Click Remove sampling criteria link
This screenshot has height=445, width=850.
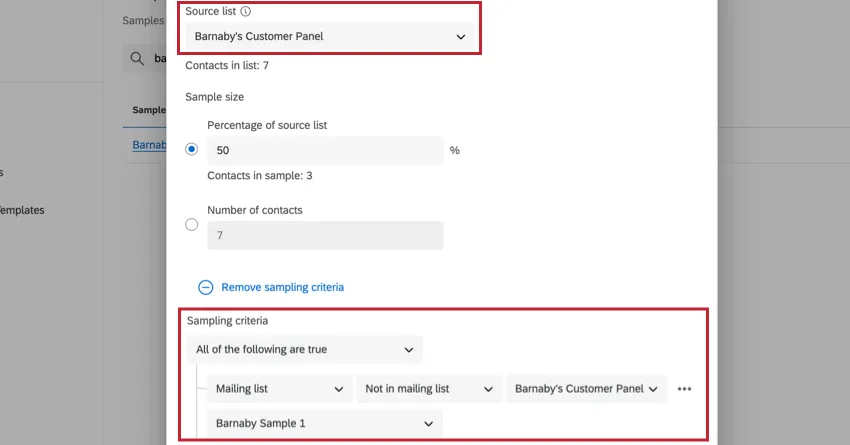[x=282, y=287]
